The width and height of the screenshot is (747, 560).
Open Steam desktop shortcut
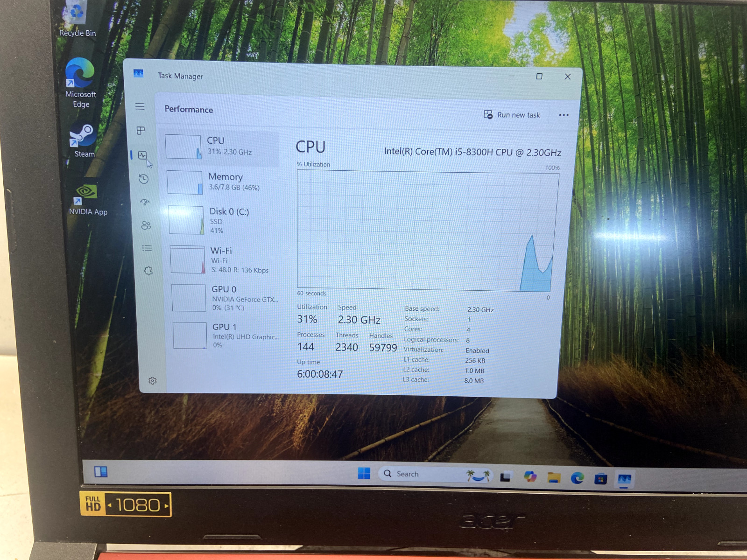tap(84, 141)
